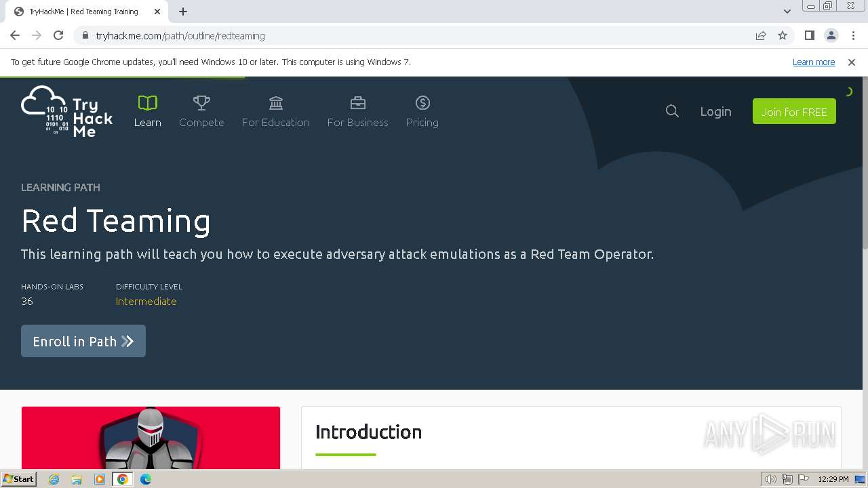The height and width of the screenshot is (488, 868).
Task: Click the Enroll in Path button
Action: [x=83, y=341]
